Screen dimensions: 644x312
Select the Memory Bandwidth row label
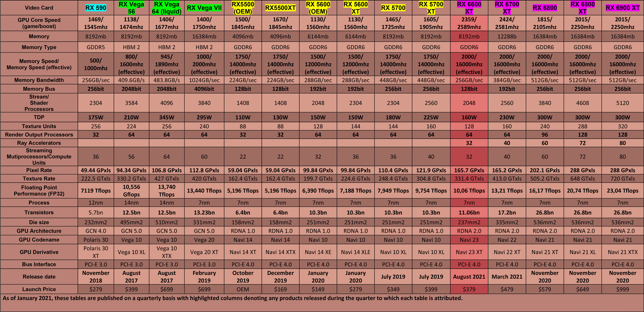coord(39,80)
